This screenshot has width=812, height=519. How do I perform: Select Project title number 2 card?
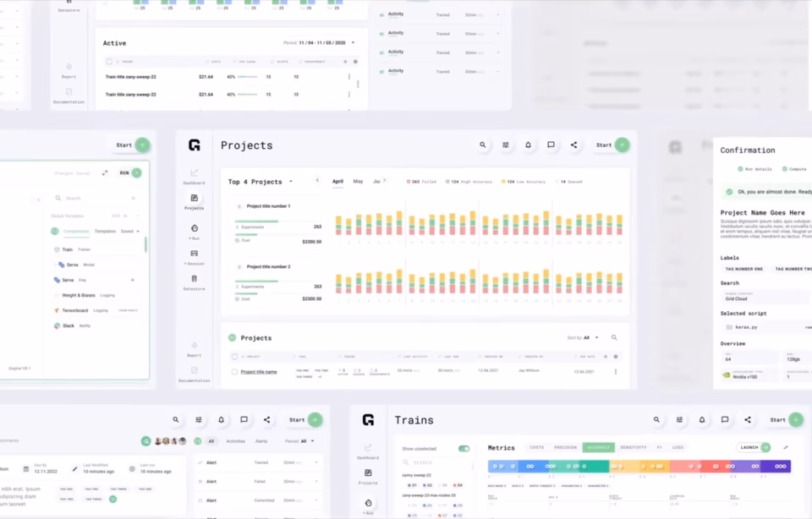pos(278,282)
